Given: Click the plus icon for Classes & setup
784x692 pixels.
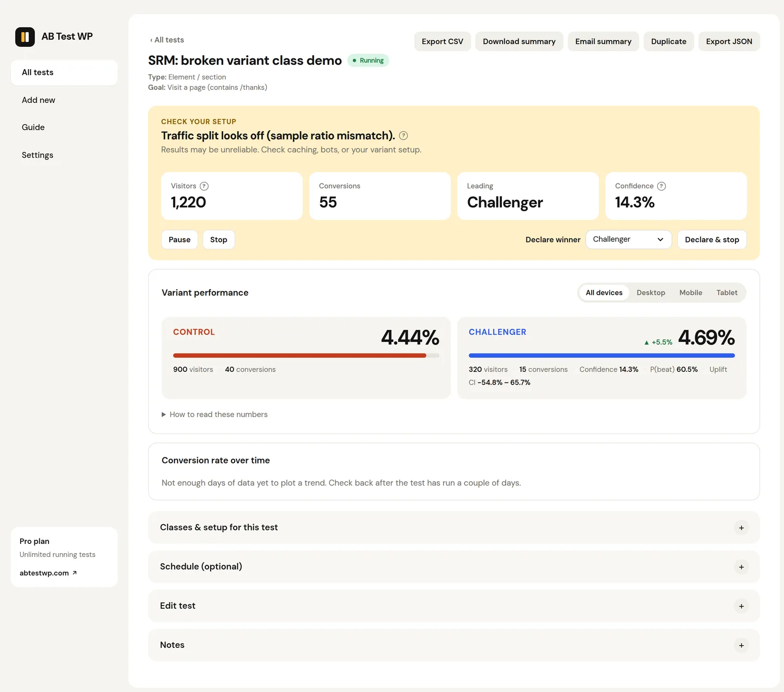Looking at the screenshot, I should tap(742, 528).
